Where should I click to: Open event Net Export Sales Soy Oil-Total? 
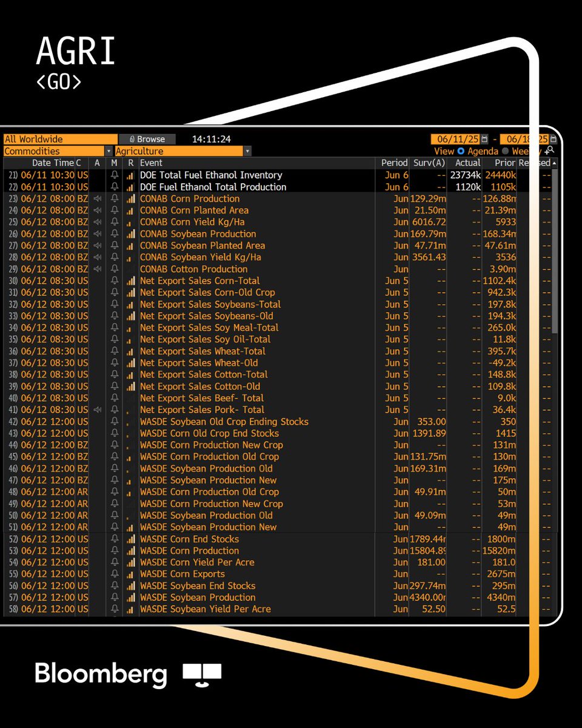pyautogui.click(x=206, y=340)
